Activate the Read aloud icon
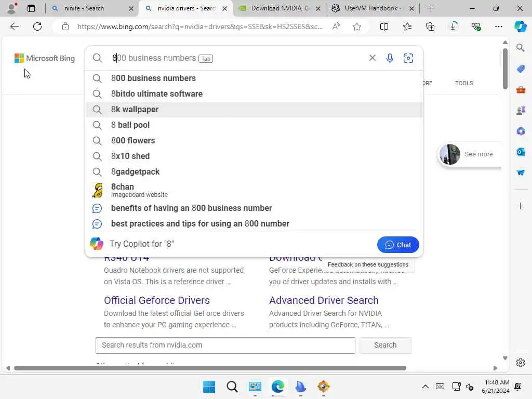The height and width of the screenshot is (399, 532). coord(336,26)
